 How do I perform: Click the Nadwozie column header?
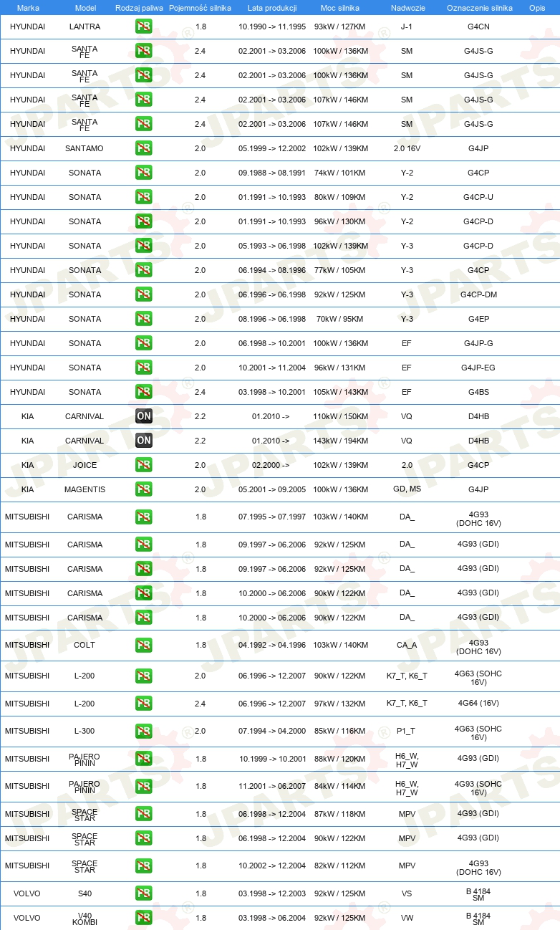407,7
